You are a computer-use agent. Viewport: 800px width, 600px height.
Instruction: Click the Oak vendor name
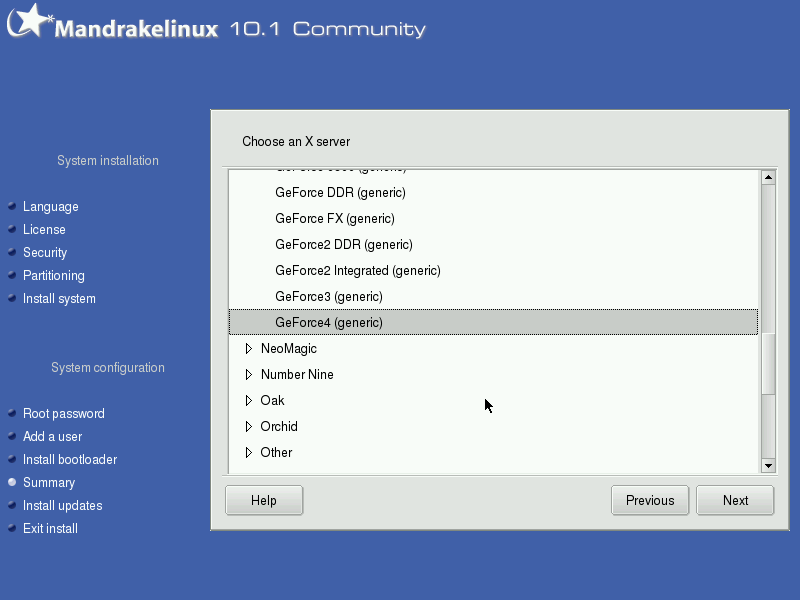pyautogui.click(x=272, y=401)
